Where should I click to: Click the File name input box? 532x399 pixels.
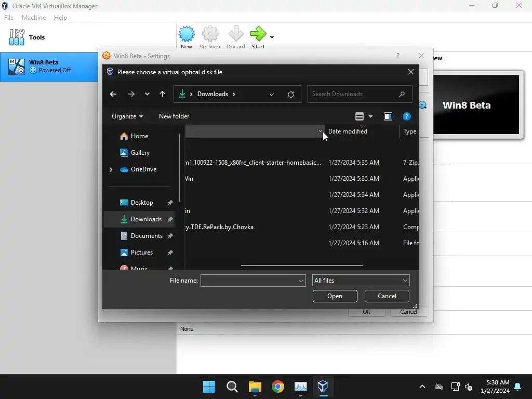tap(249, 281)
